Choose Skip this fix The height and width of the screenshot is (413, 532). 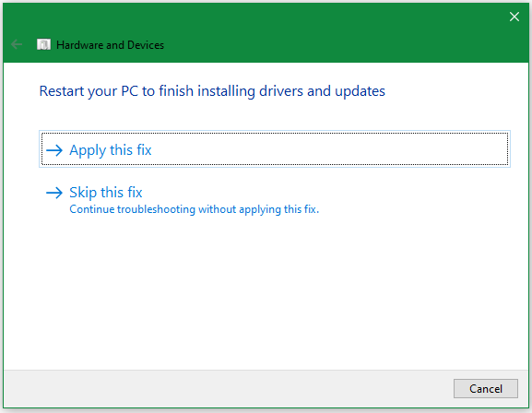coord(105,193)
